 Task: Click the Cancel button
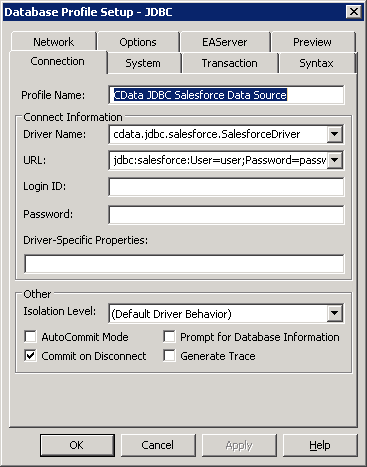click(158, 445)
